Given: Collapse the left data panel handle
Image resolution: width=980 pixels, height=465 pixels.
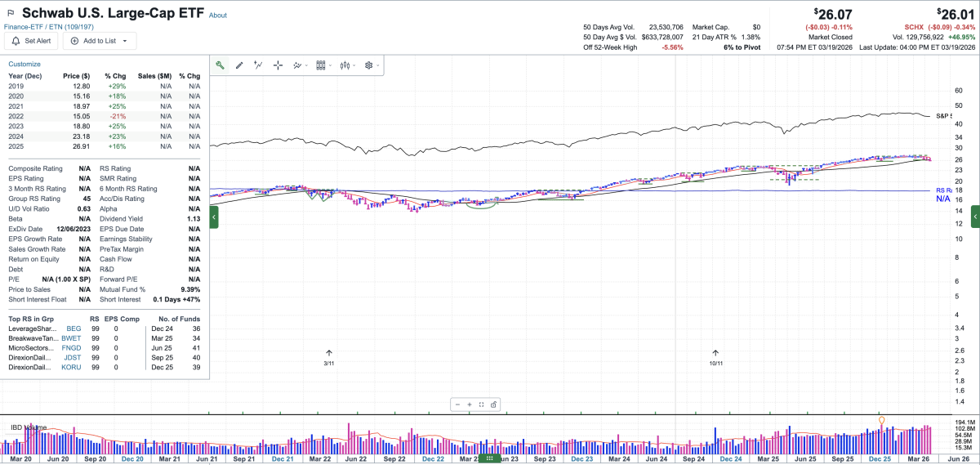Looking at the screenshot, I should [x=214, y=217].
